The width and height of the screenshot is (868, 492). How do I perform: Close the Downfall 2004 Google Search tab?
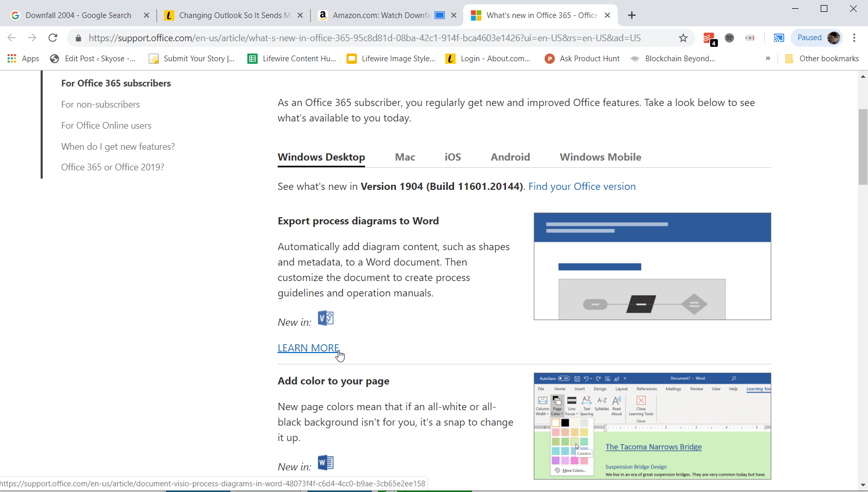pos(147,15)
